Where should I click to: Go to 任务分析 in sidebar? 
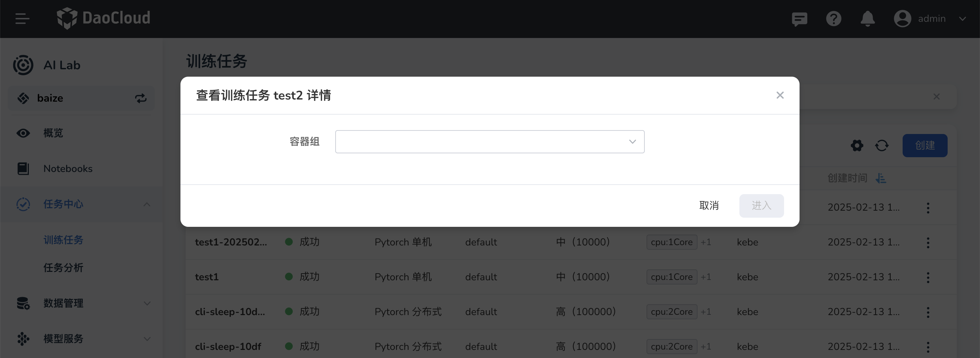point(63,268)
